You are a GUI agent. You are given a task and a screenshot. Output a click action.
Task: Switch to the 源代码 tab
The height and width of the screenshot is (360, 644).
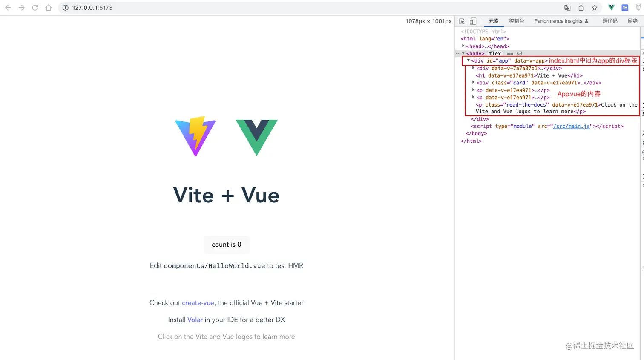tap(610, 21)
